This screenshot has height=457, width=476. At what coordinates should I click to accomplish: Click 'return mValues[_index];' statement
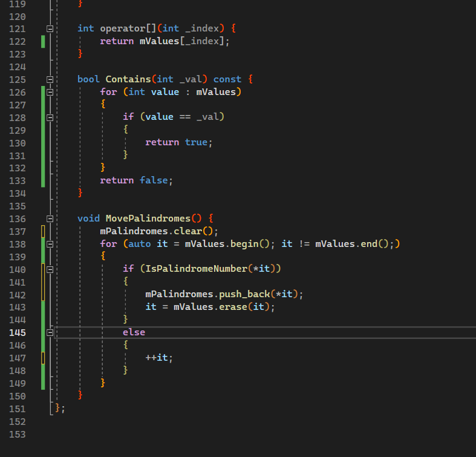click(165, 41)
